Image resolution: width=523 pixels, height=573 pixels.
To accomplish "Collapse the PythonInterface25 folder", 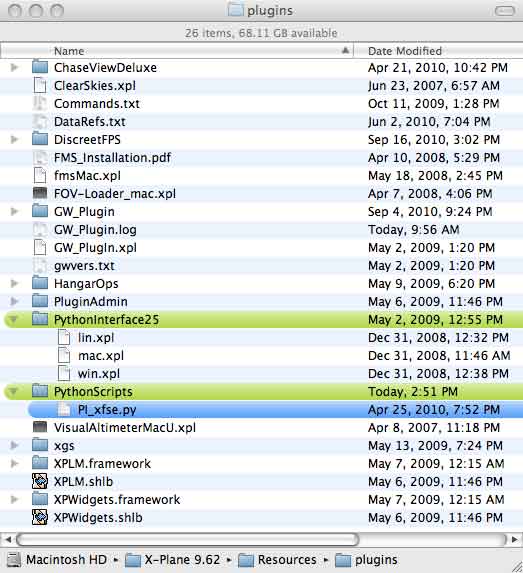I will (x=14, y=320).
